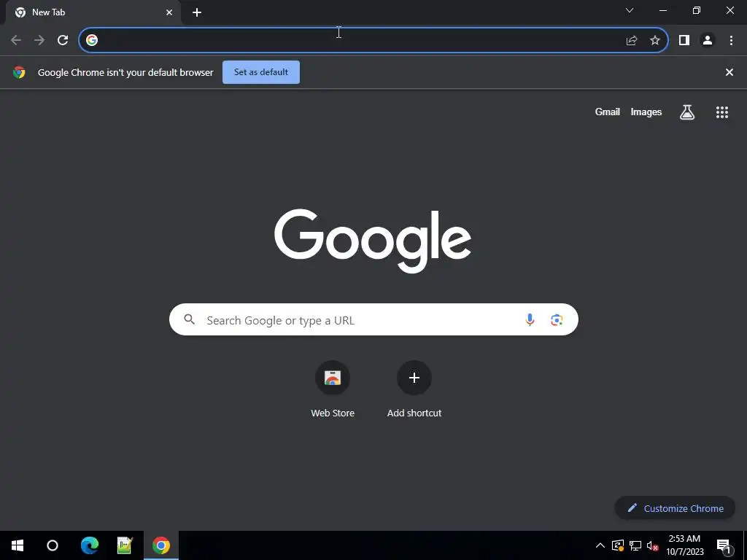747x560 pixels.
Task: Click the muted volume tray icon
Action: point(652,545)
